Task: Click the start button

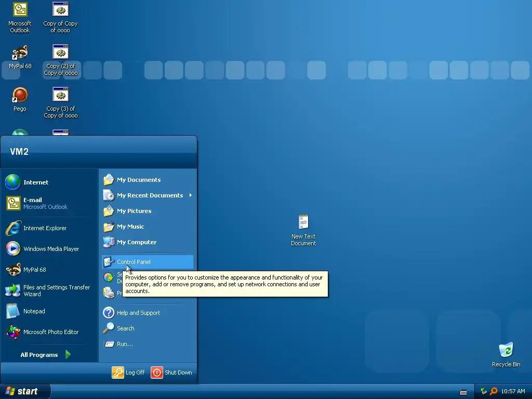Action: coord(25,391)
